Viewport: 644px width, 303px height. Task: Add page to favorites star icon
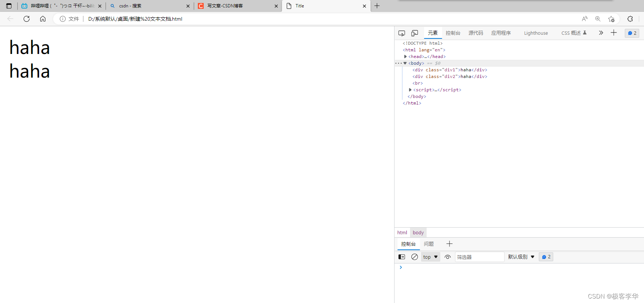pyautogui.click(x=612, y=19)
